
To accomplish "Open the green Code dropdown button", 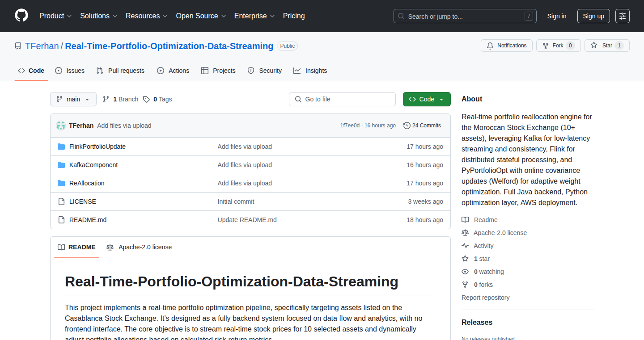I will (x=427, y=99).
